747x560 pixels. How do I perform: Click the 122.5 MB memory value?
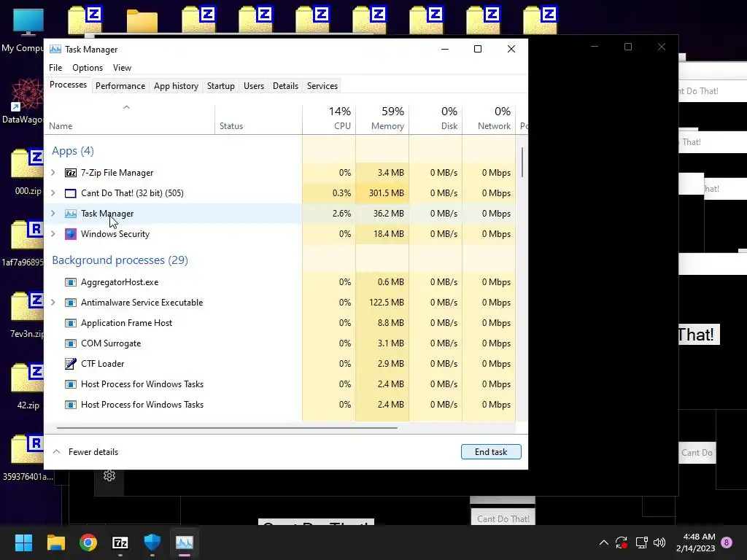click(387, 303)
